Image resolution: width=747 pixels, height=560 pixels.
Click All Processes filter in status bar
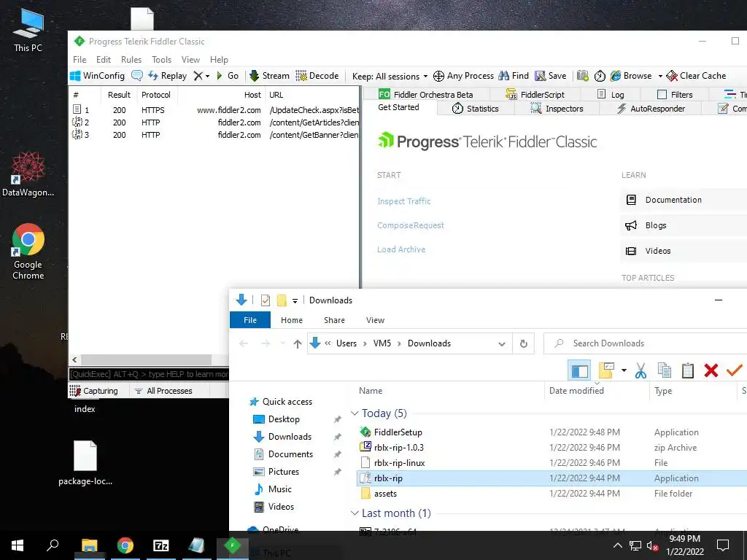[x=163, y=391]
